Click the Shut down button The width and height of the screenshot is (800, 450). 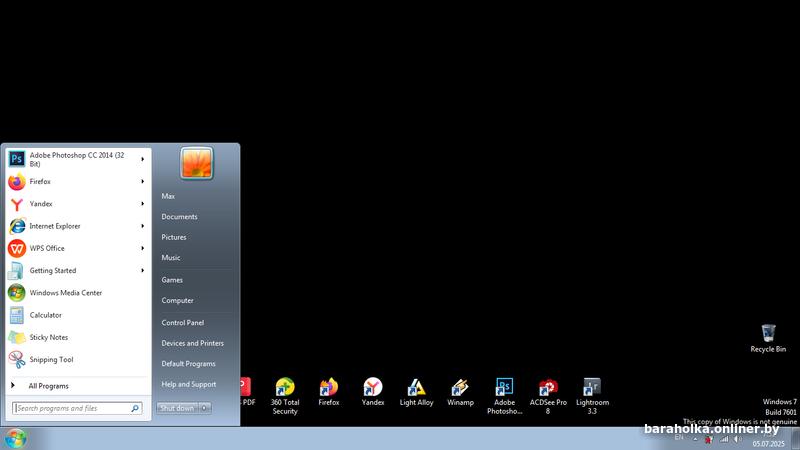pos(178,408)
